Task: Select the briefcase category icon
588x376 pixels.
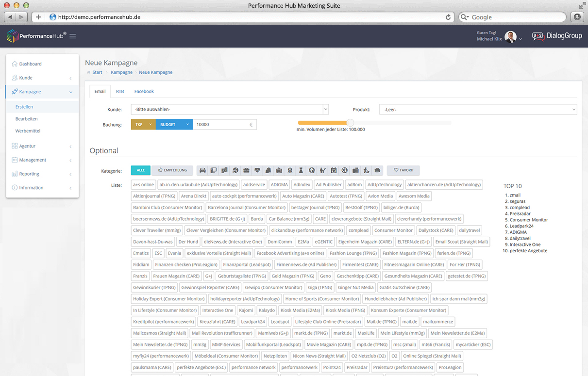Action: point(246,170)
